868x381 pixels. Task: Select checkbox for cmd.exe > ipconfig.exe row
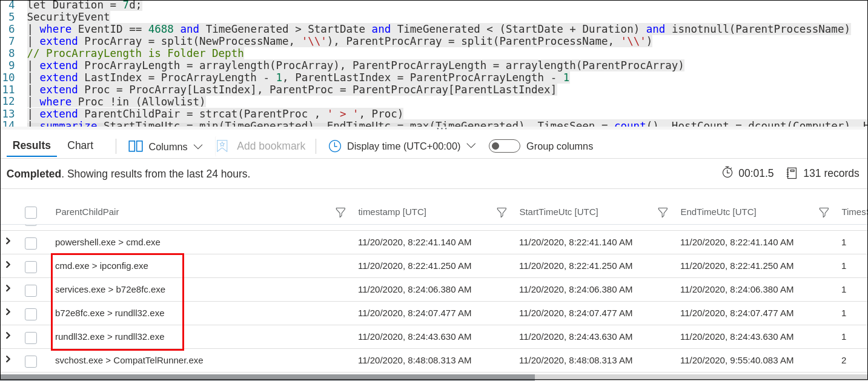click(31, 267)
